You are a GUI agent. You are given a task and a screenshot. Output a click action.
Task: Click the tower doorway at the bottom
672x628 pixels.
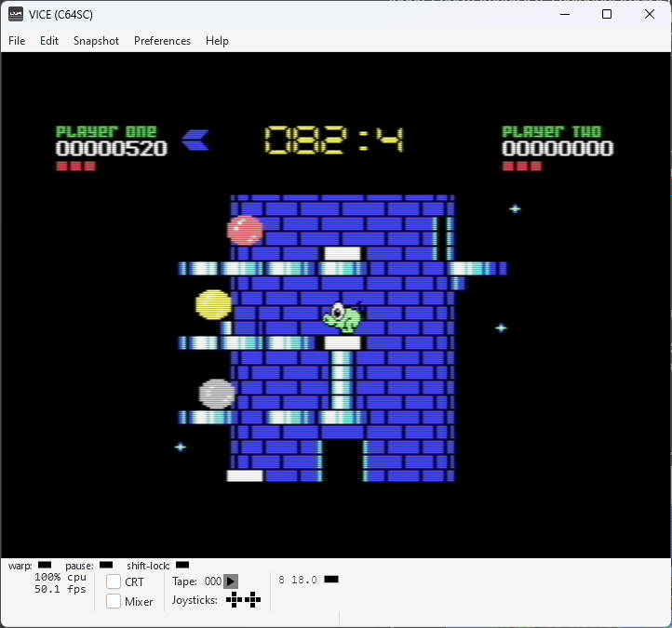point(343,461)
